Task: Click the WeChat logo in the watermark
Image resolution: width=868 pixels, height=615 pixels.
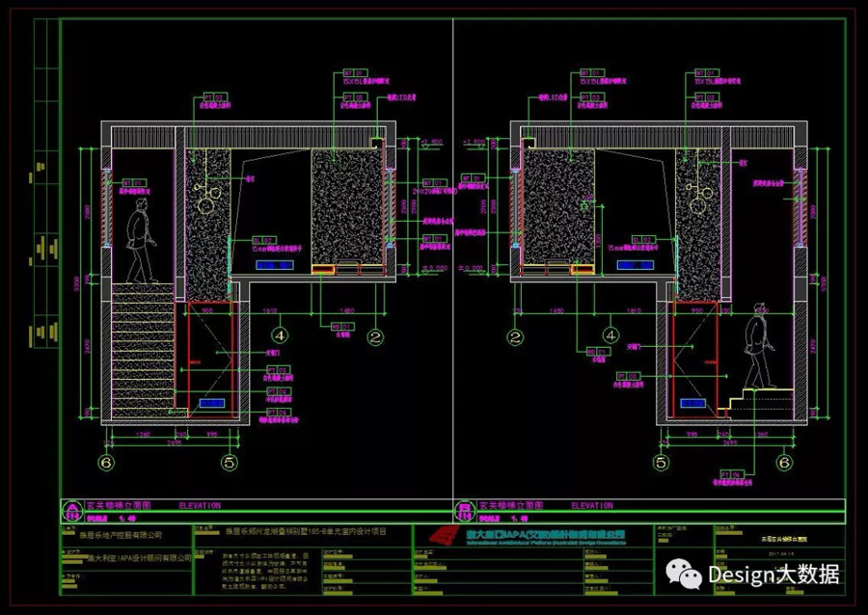Action: [689, 575]
